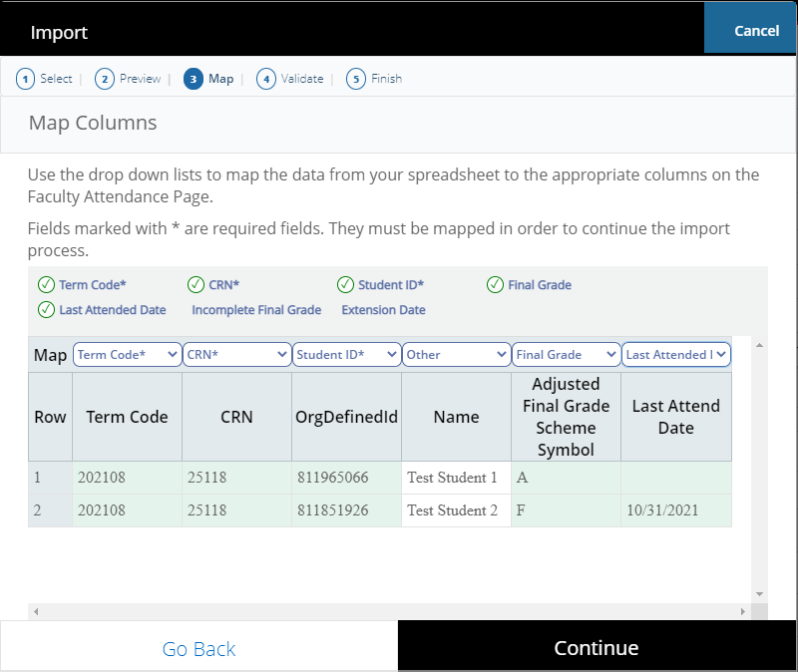The image size is (798, 672).
Task: Select the Extension Date mapping status label
Action: pos(384,309)
